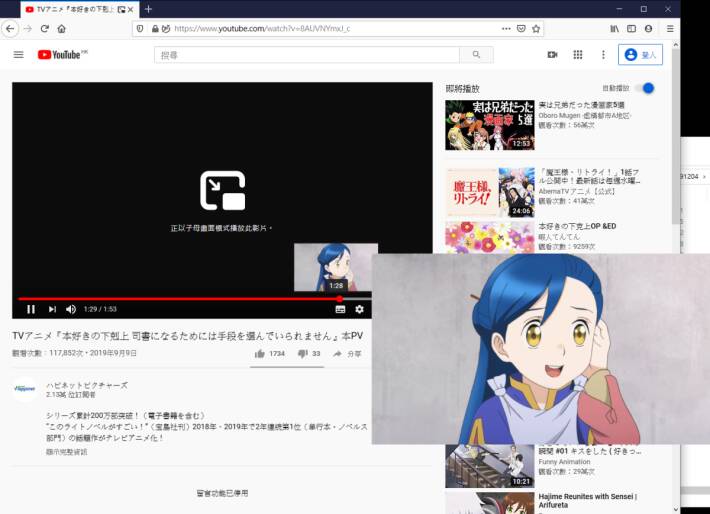Click into the YouTube search field
Image resolution: width=710 pixels, height=514 pixels.
307,55
